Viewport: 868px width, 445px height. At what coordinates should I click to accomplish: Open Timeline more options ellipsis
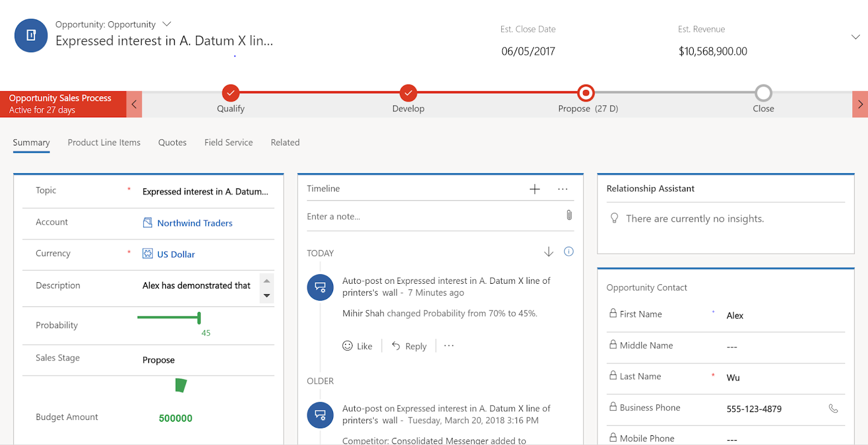point(563,189)
